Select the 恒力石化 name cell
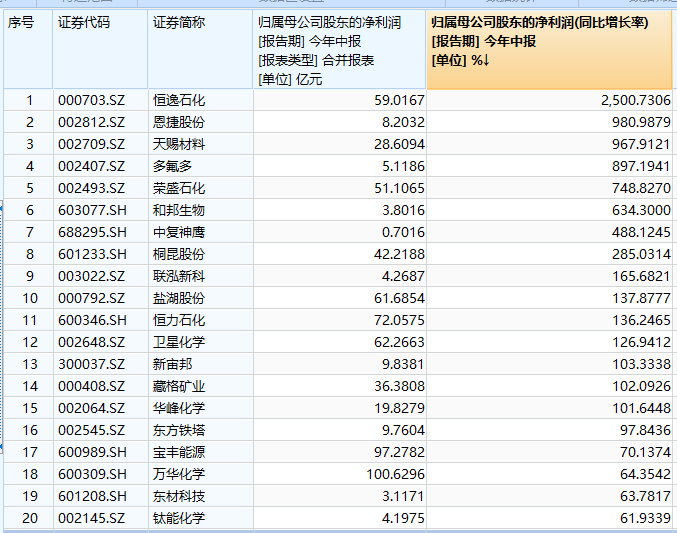 tap(200, 320)
